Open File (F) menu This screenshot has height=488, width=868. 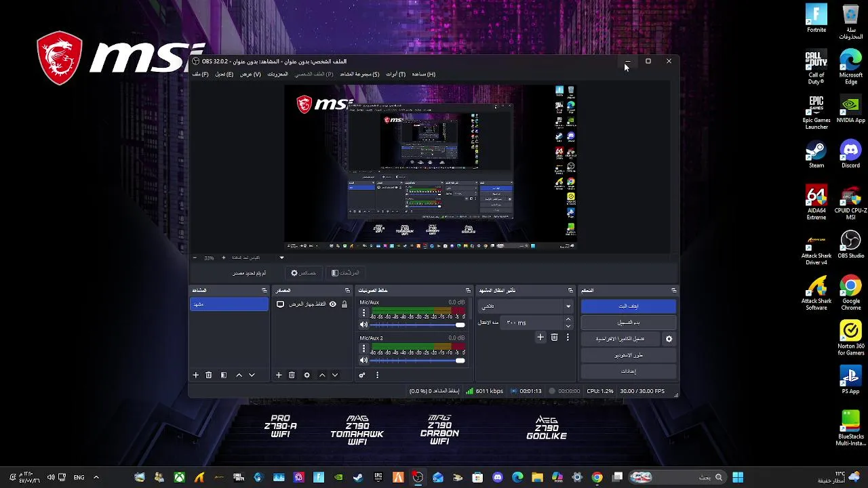point(201,74)
